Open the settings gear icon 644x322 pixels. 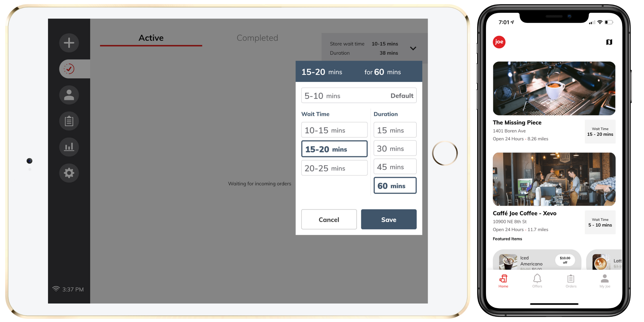coord(69,173)
